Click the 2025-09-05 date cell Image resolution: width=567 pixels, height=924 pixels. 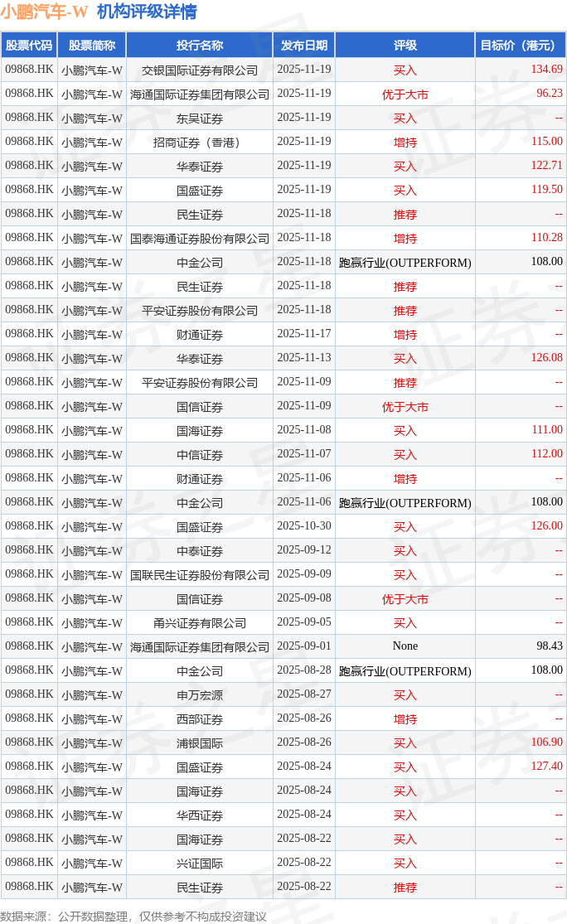[x=304, y=623]
